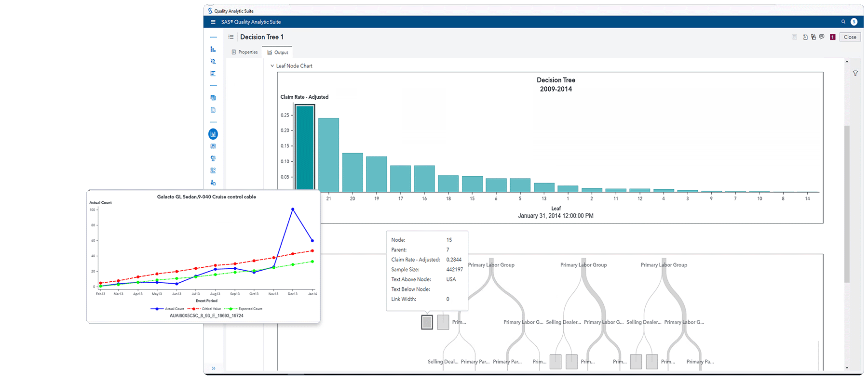
Task: Collapse the Leaf Node Chart section
Action: pos(272,66)
